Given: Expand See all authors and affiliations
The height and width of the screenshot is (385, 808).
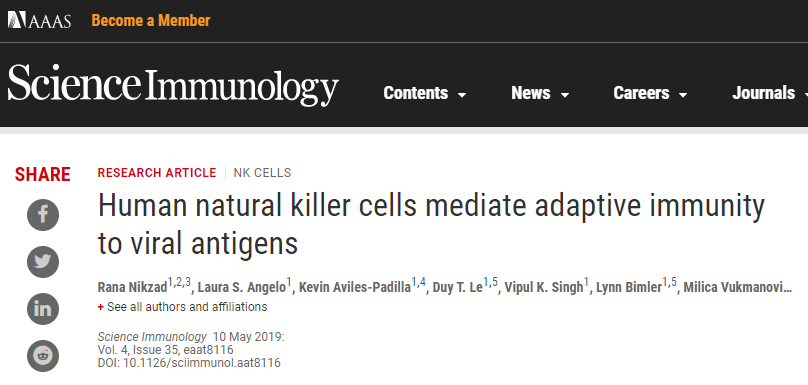Looking at the screenshot, I should tap(182, 307).
